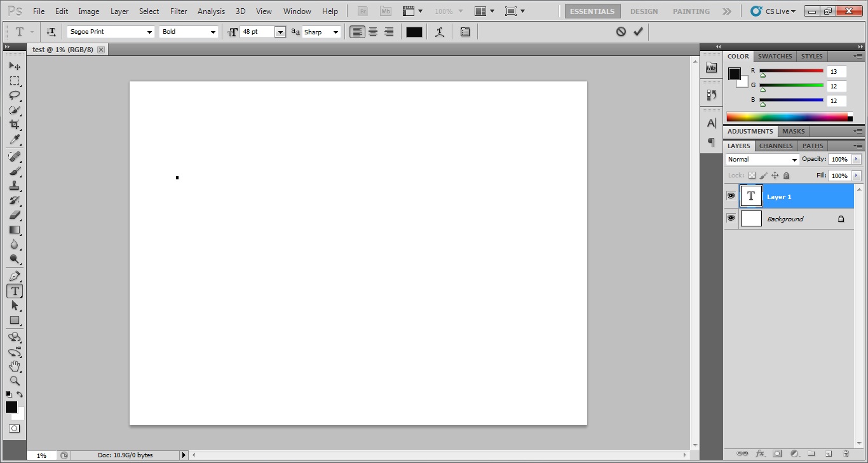Expand the font size dropdown
Image resolution: width=868 pixels, height=463 pixels.
coord(280,32)
